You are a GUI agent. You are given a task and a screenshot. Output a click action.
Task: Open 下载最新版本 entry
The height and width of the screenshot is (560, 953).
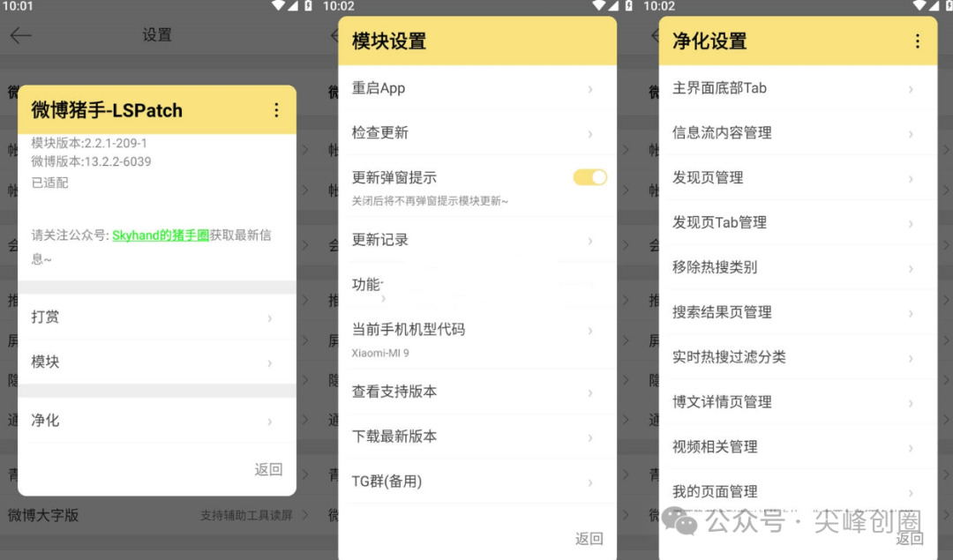477,437
